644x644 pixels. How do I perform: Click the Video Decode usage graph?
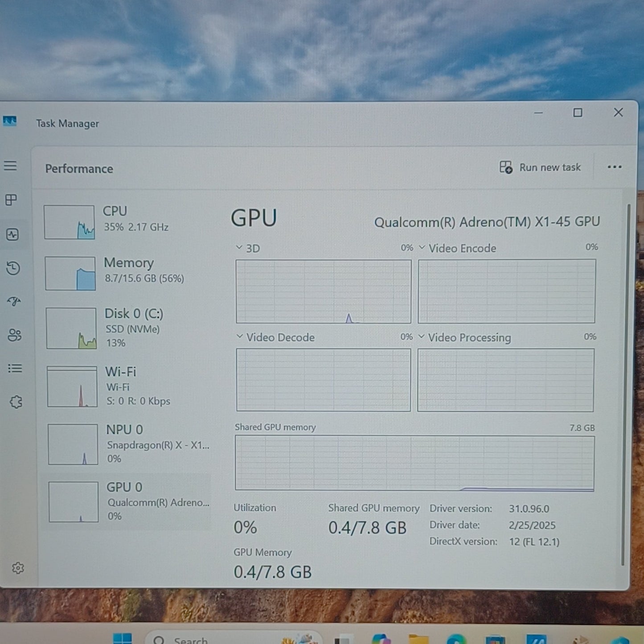pos(323,380)
